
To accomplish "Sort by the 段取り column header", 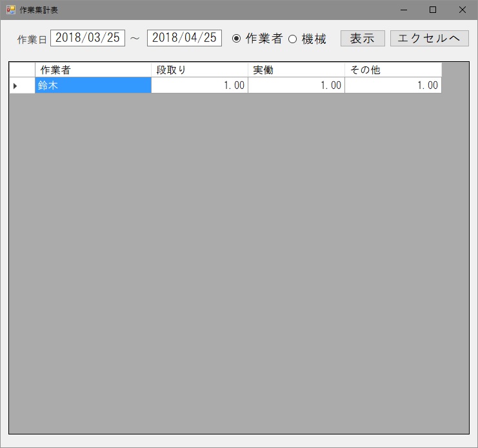I will coord(199,70).
